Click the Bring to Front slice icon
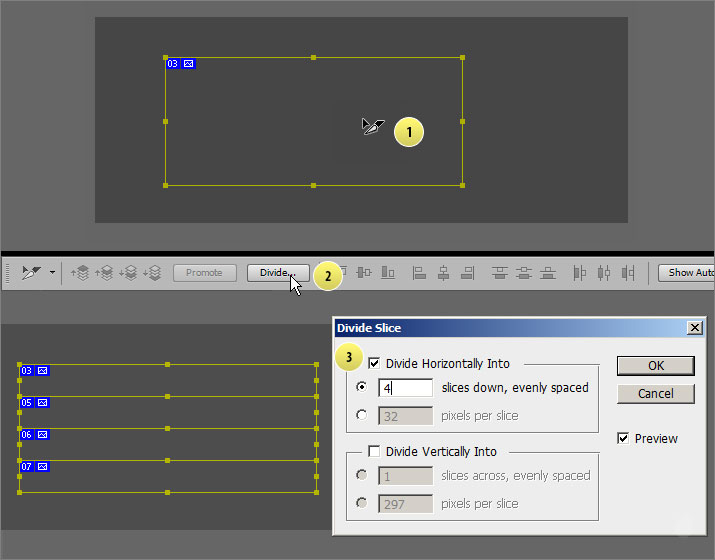 [x=81, y=273]
